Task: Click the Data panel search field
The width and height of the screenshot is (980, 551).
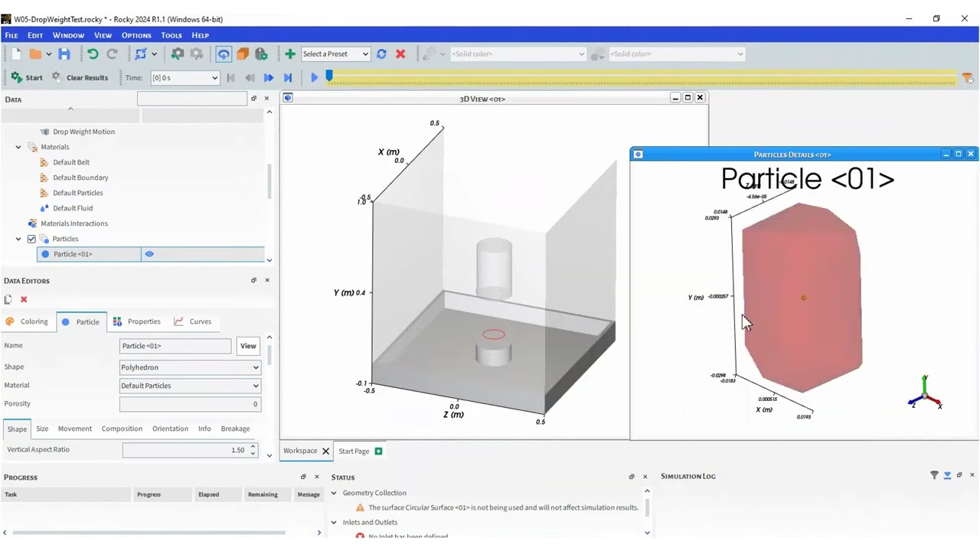Action: coord(192,99)
